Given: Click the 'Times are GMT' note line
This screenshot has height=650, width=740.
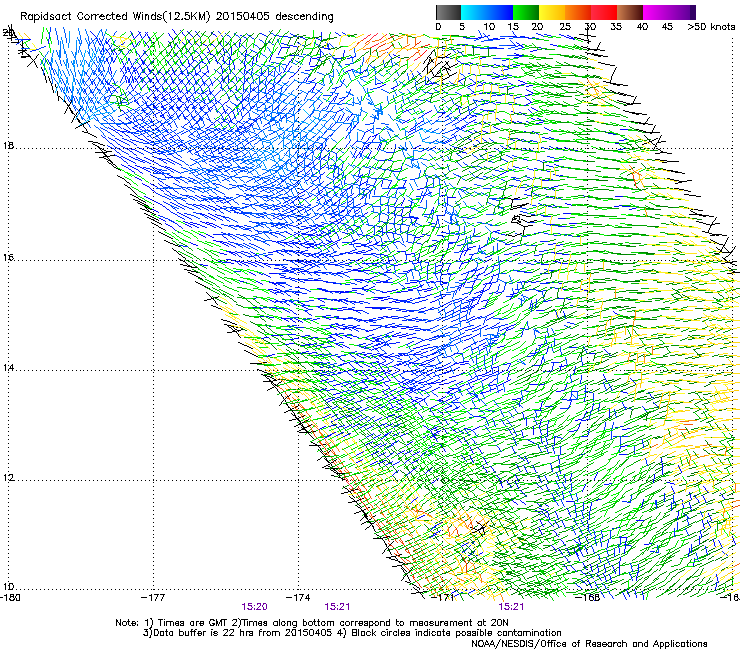Looking at the screenshot, I should [x=312, y=623].
